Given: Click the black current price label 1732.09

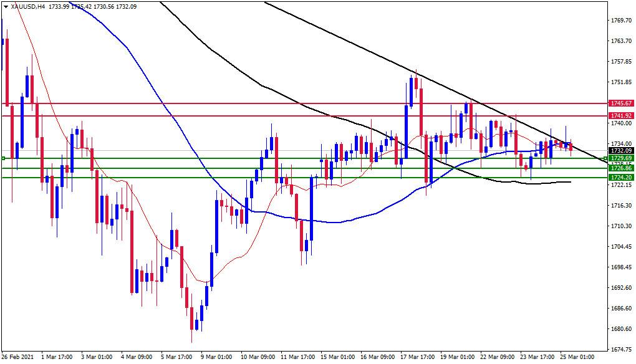Looking at the screenshot, I should (x=622, y=150).
